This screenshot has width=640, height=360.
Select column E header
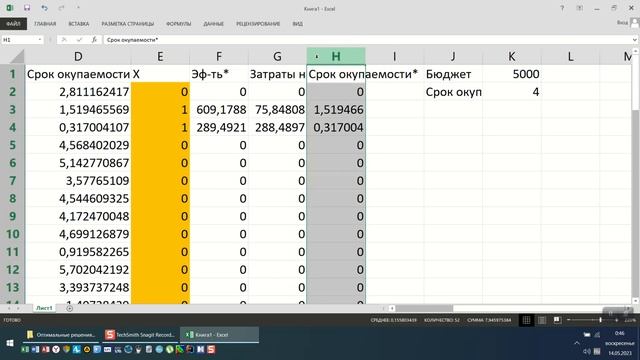click(160, 56)
